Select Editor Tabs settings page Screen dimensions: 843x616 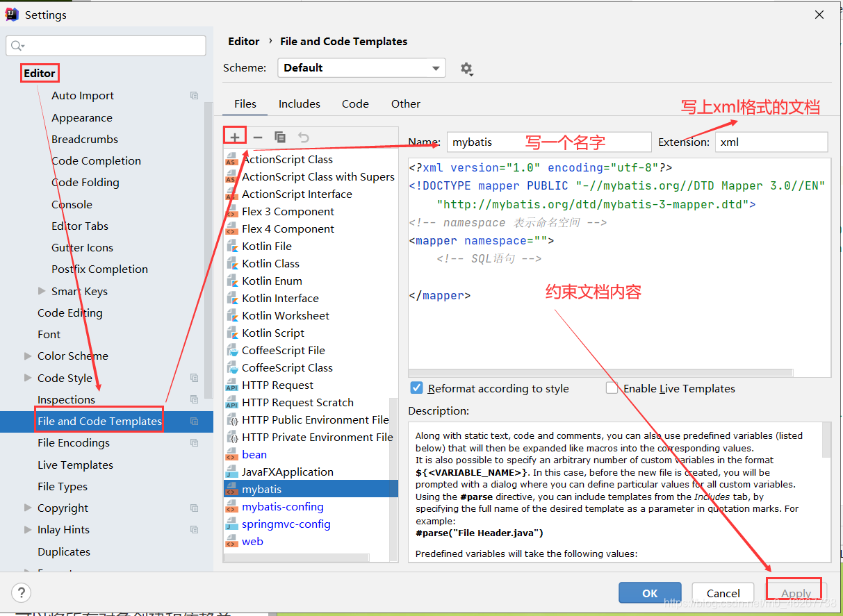point(80,226)
